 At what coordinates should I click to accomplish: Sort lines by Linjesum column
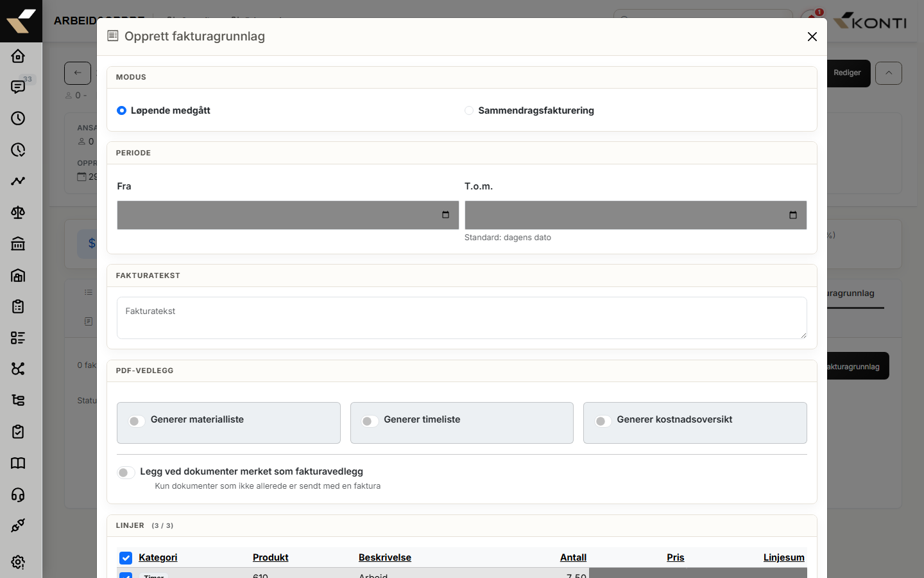[784, 557]
